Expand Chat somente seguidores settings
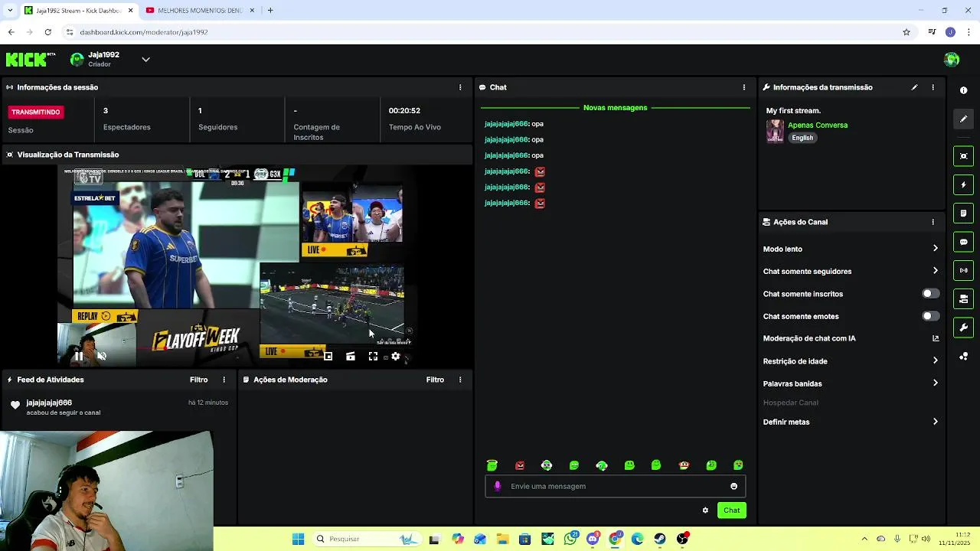Image resolution: width=980 pixels, height=551 pixels. [x=850, y=271]
